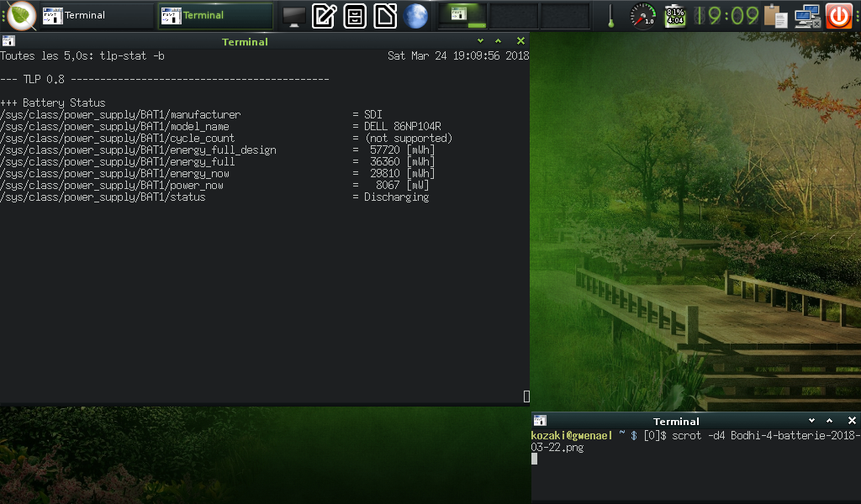This screenshot has width=861, height=504.
Task: Switch to third virtual desktop in pager
Action: [x=565, y=15]
